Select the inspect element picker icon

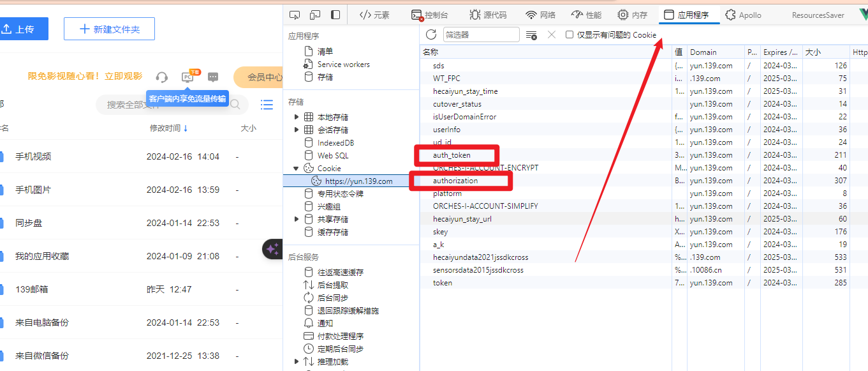tap(294, 14)
